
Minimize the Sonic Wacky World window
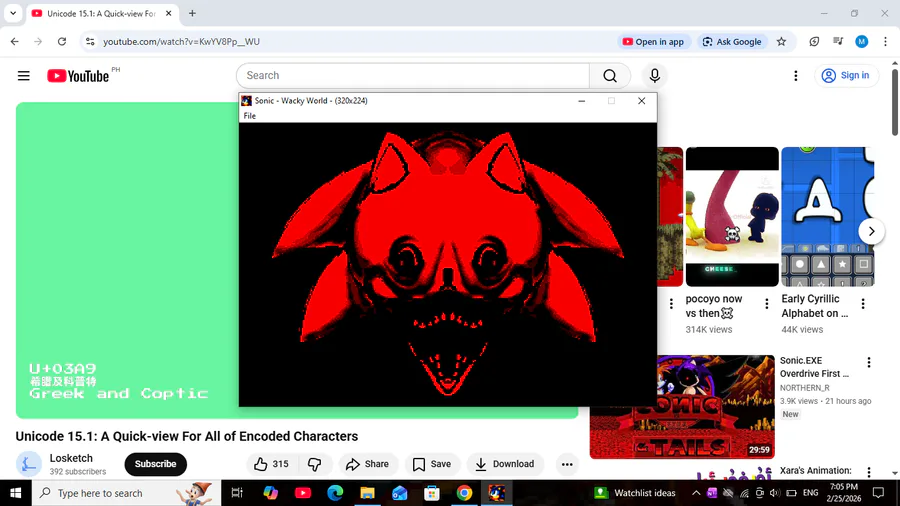(x=581, y=101)
